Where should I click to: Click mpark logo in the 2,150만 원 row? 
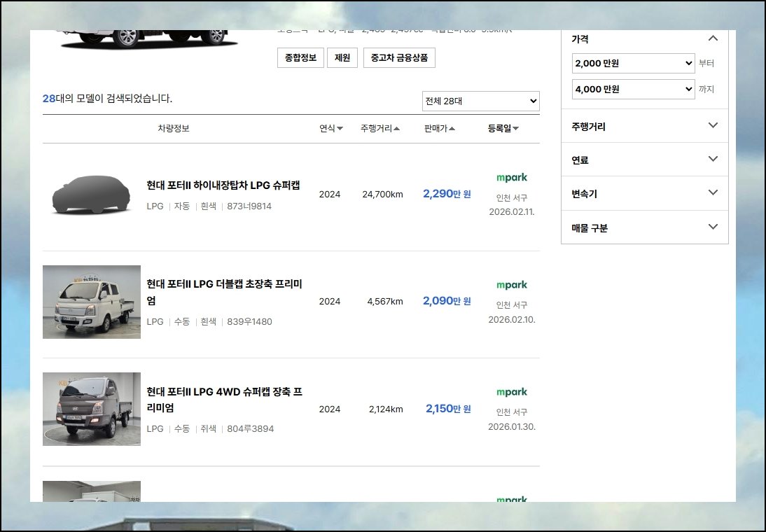pyautogui.click(x=511, y=392)
